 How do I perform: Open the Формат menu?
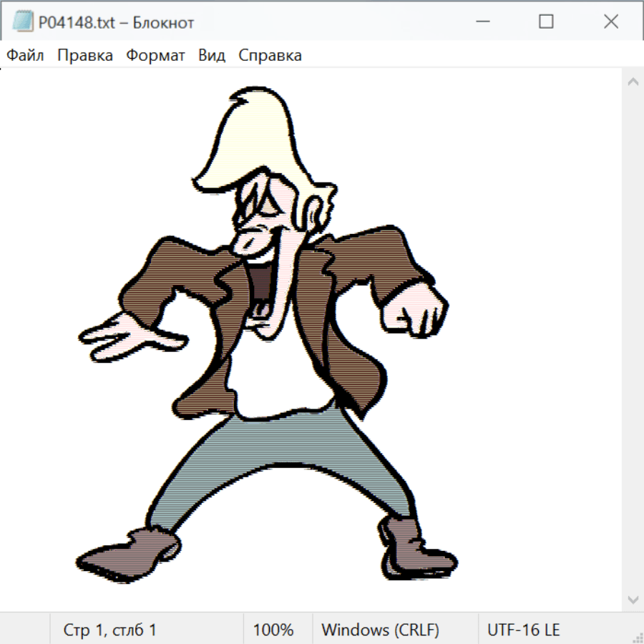(155, 56)
